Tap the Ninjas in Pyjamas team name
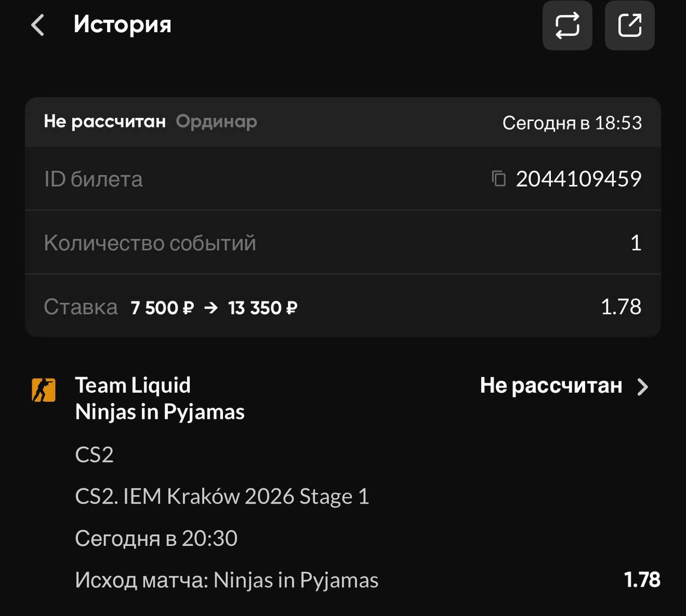This screenshot has width=686, height=616. [x=160, y=412]
